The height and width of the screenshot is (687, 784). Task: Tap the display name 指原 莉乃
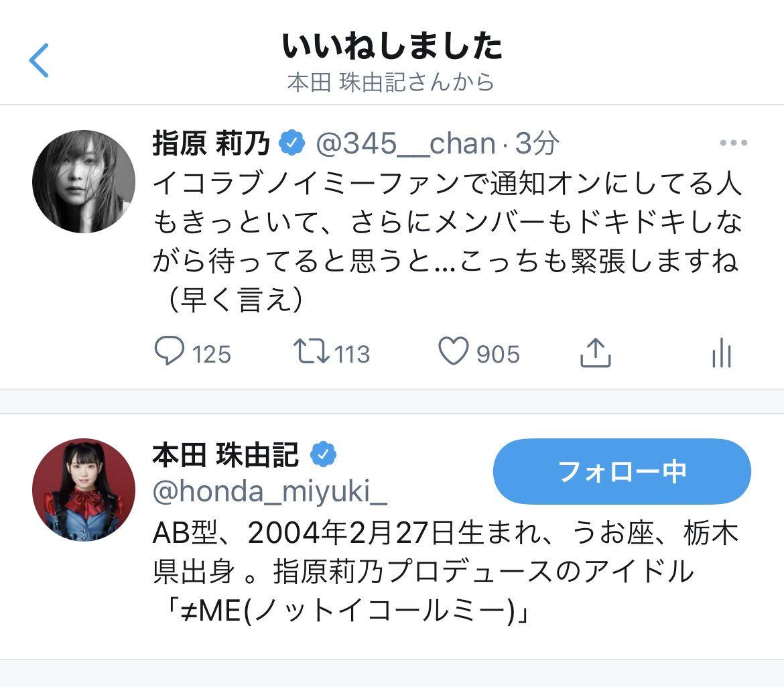tap(211, 143)
